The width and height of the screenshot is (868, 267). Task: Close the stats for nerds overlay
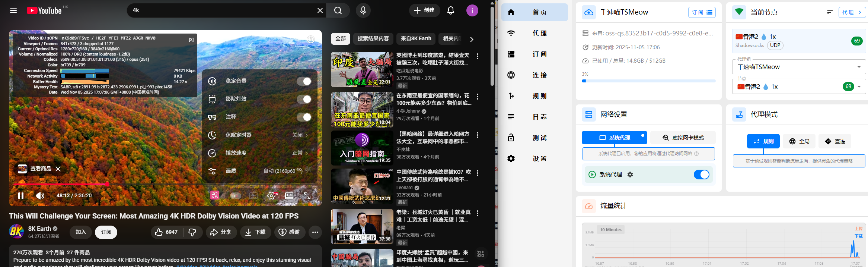pyautogui.click(x=191, y=40)
